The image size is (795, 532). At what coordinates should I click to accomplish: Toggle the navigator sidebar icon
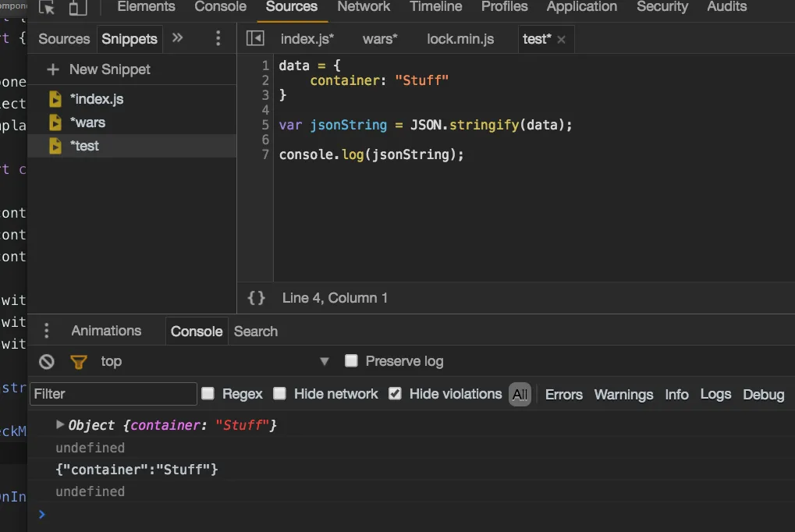[x=255, y=38]
